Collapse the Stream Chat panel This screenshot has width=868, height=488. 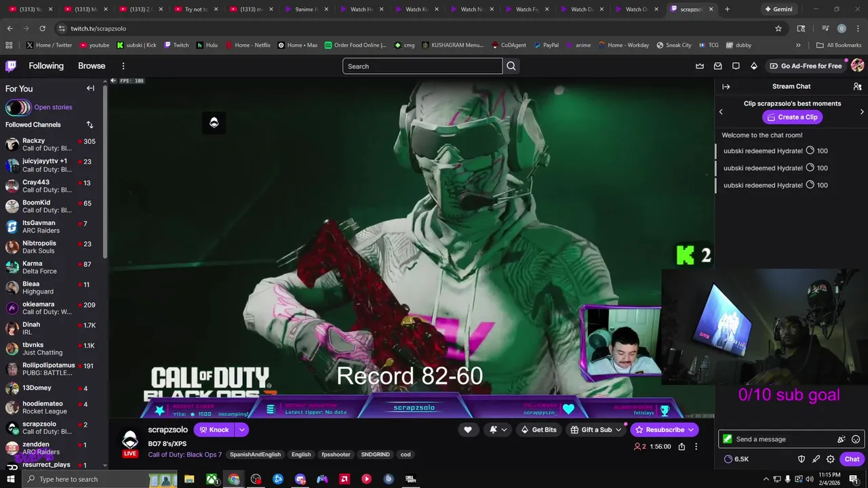[726, 87]
